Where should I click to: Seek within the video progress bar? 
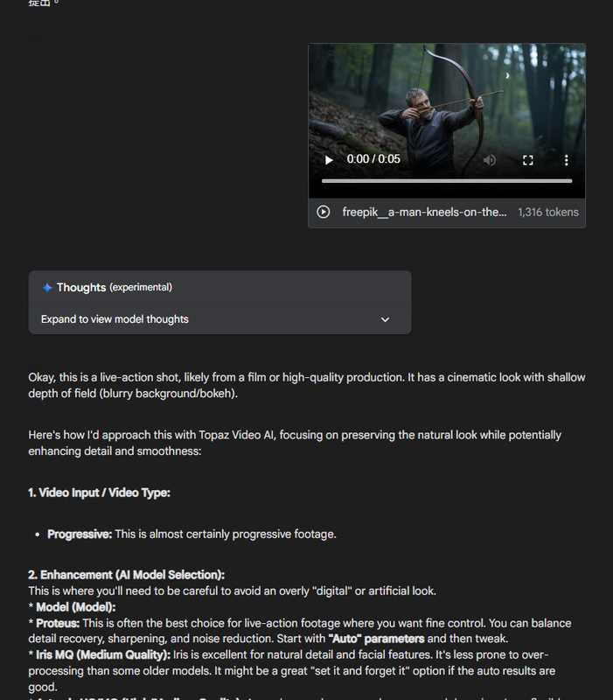(x=447, y=181)
